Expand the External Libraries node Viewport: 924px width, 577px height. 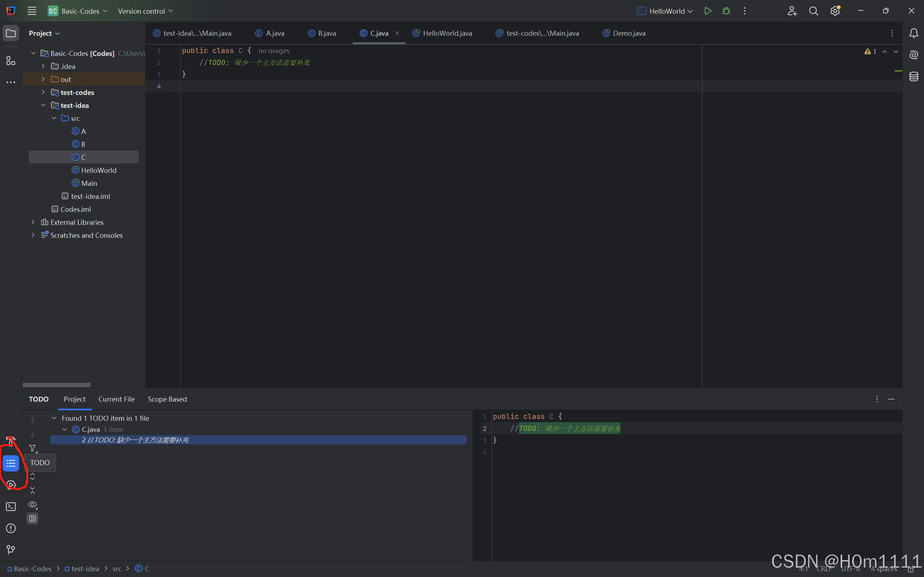tap(33, 222)
